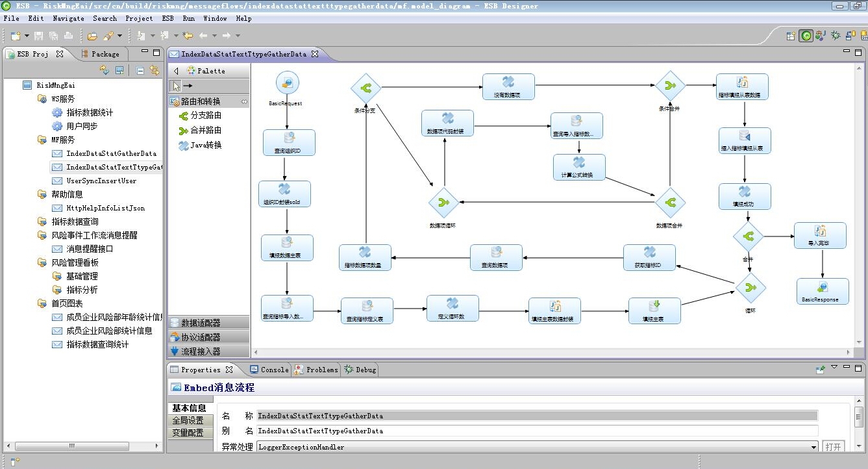The height and width of the screenshot is (469, 868).
Task: Switch to the Debug perspective bug icon
Action: (836, 36)
